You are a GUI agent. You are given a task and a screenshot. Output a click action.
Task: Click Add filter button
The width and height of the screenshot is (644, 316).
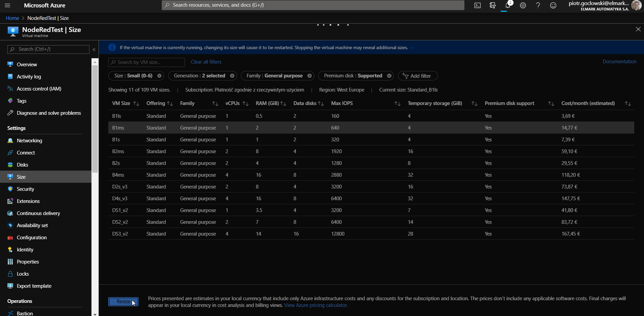point(418,76)
